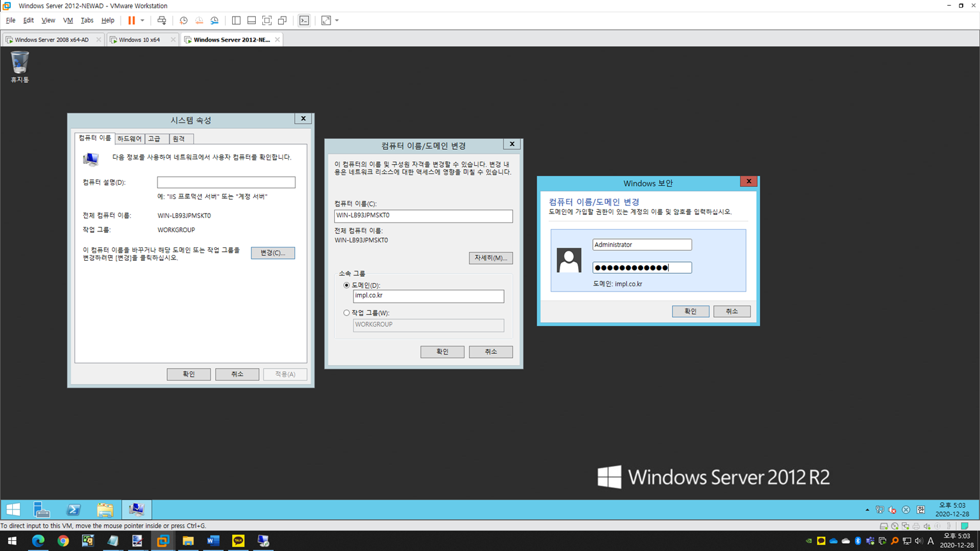Click the 변경(C)... button
The image size is (980, 551).
[x=273, y=253]
